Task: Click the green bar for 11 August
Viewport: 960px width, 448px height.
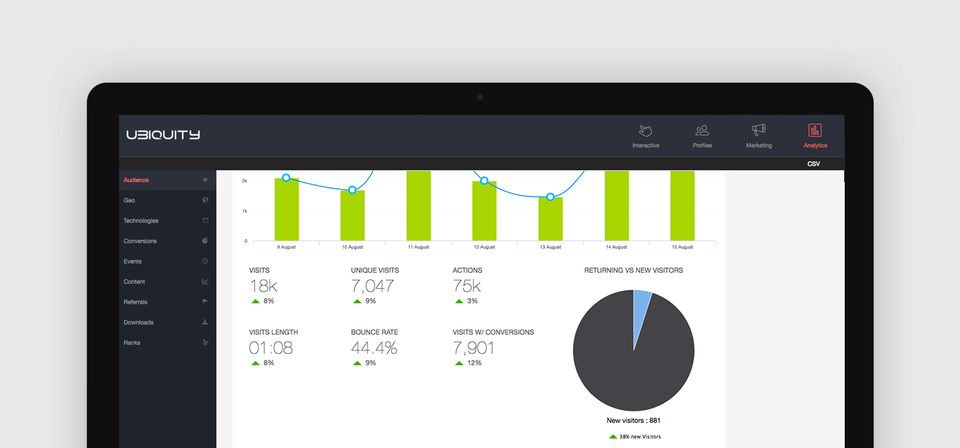Action: (x=419, y=206)
